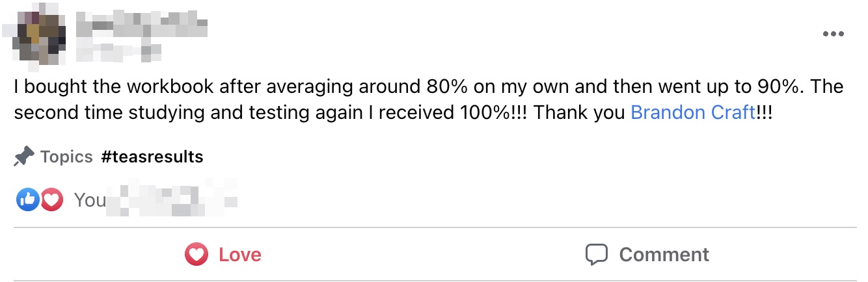Screen dimensions: 868x282
Task: Click the blurred timestamp under the poster name
Action: pos(119,49)
